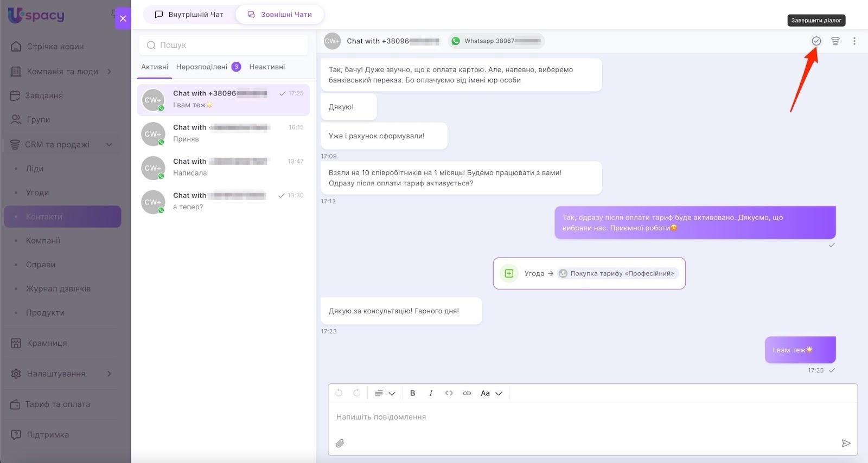This screenshot has width=868, height=463.
Task: Focus the Пошук search field
Action: (x=224, y=45)
